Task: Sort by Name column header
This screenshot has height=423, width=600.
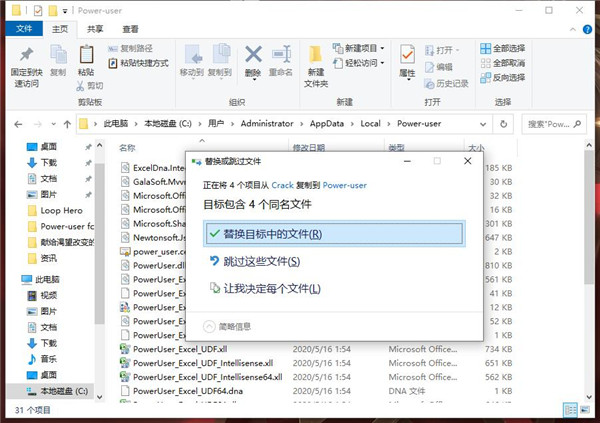Action: click(x=127, y=148)
